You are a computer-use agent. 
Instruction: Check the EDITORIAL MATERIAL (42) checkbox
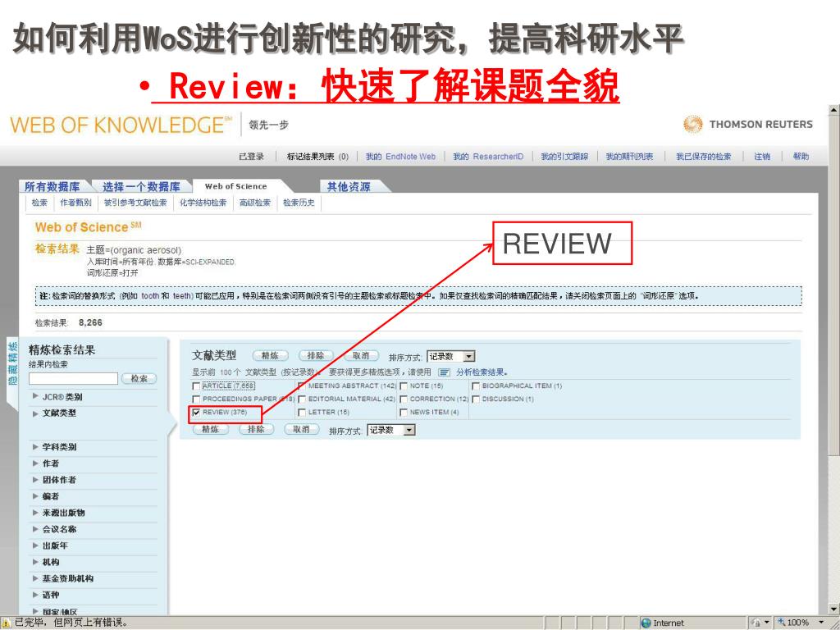pyautogui.click(x=302, y=399)
